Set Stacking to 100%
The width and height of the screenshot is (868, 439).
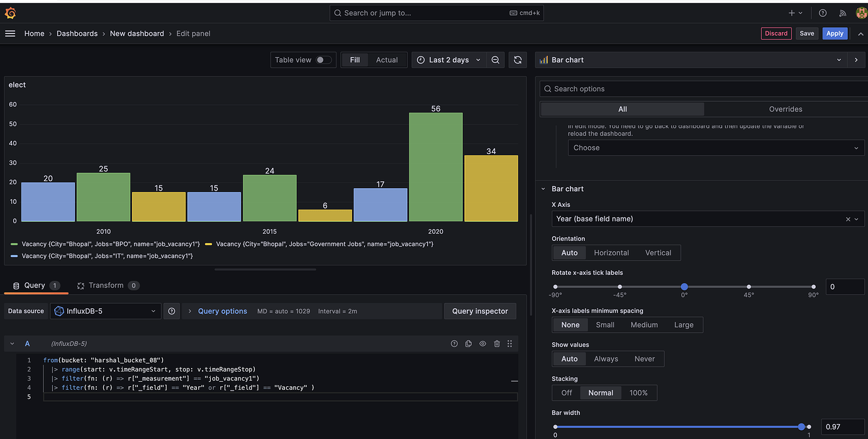pyautogui.click(x=639, y=392)
